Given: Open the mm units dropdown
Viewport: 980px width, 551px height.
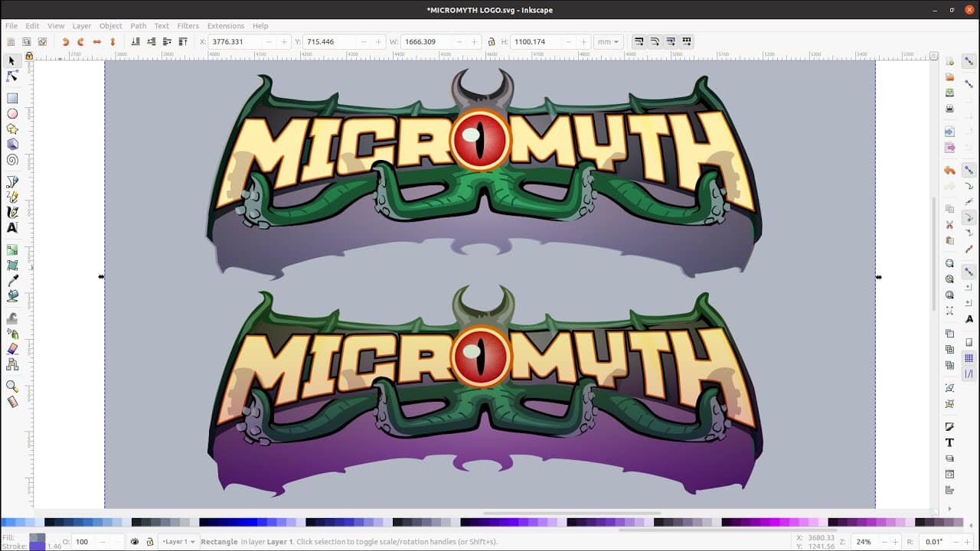Looking at the screenshot, I should [x=609, y=42].
